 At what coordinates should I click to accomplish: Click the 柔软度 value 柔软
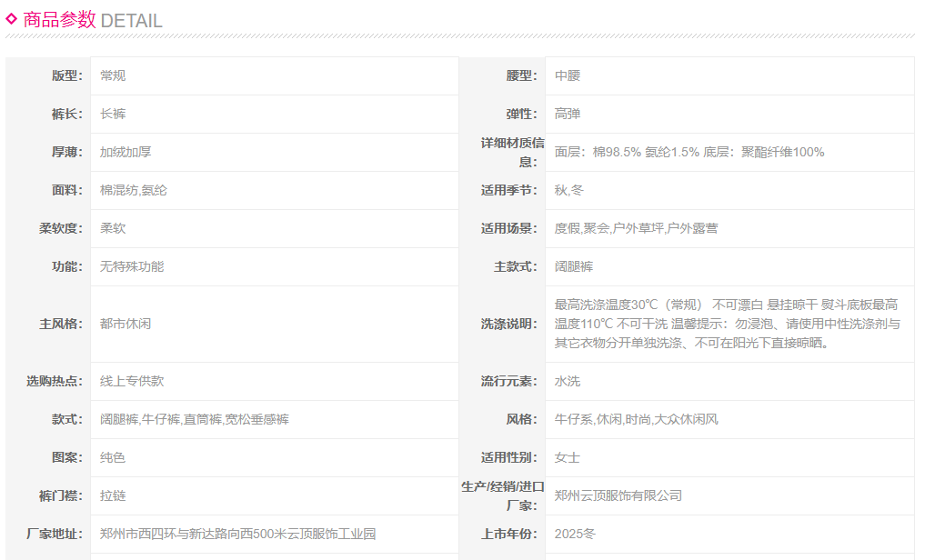tap(113, 228)
